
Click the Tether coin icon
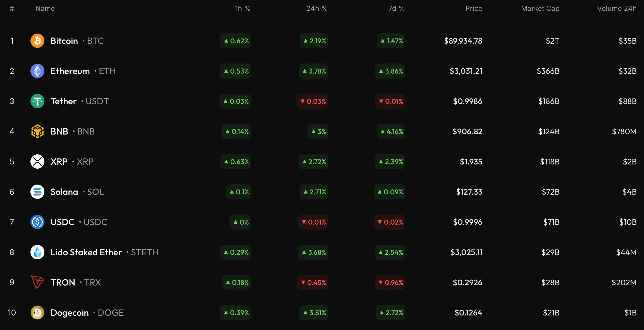point(37,101)
